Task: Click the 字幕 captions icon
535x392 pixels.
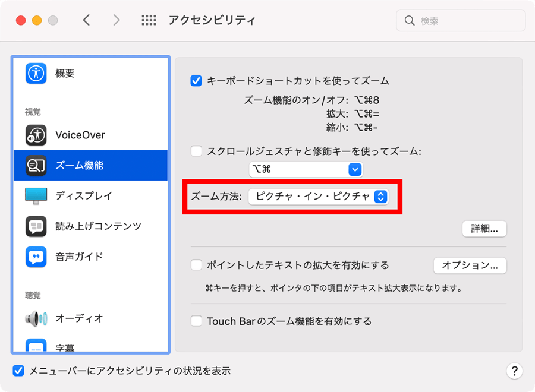Action: [36, 345]
